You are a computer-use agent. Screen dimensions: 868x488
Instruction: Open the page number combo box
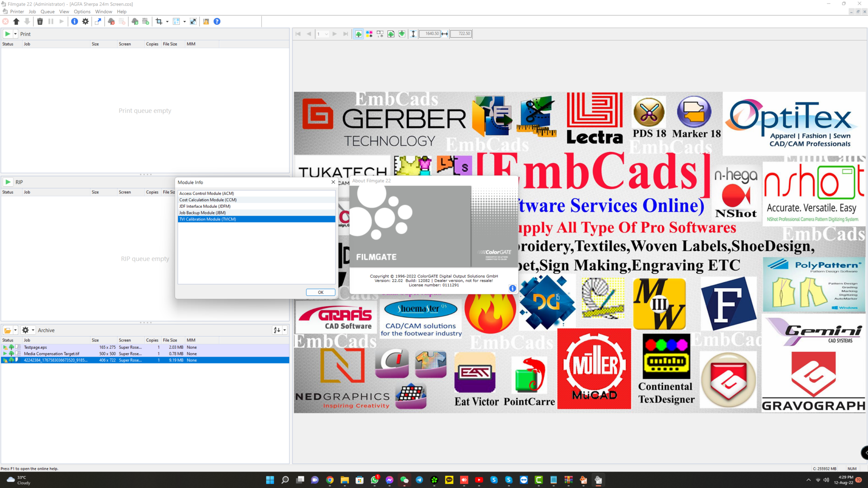click(x=322, y=34)
